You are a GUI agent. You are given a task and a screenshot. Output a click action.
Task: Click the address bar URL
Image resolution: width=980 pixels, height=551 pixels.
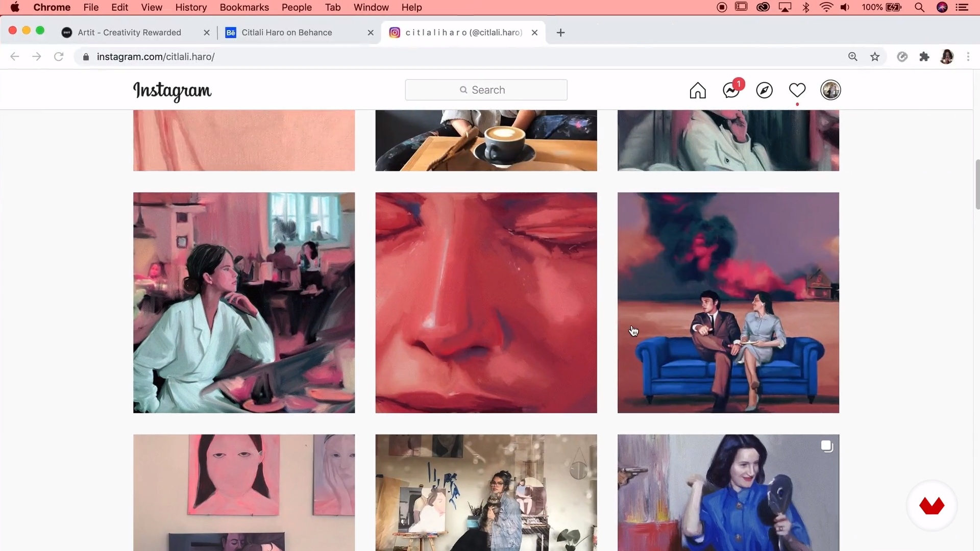point(156,57)
